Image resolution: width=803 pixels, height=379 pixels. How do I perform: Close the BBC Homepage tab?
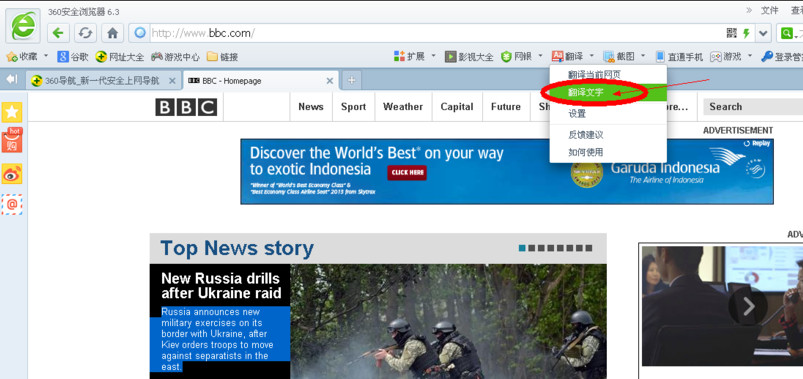coord(330,80)
